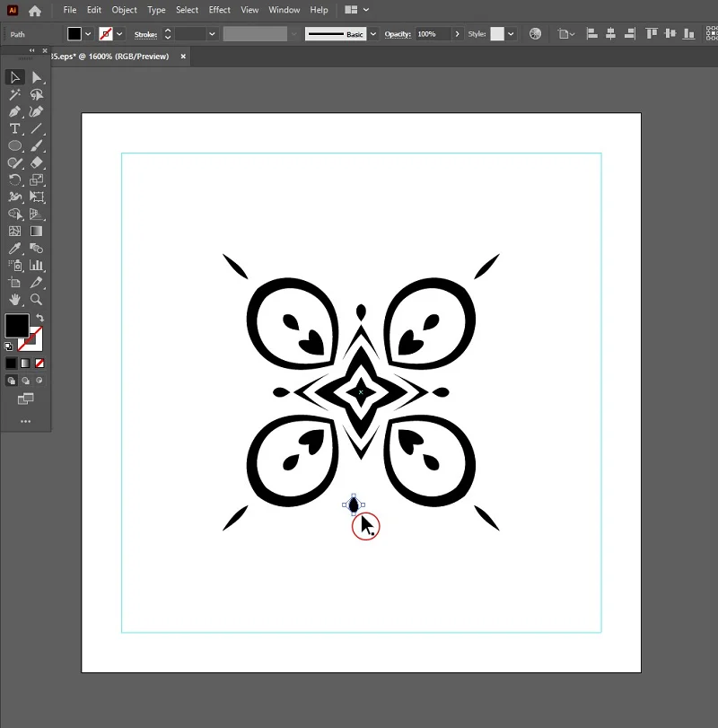Select the Magic Wand tool

(15, 94)
